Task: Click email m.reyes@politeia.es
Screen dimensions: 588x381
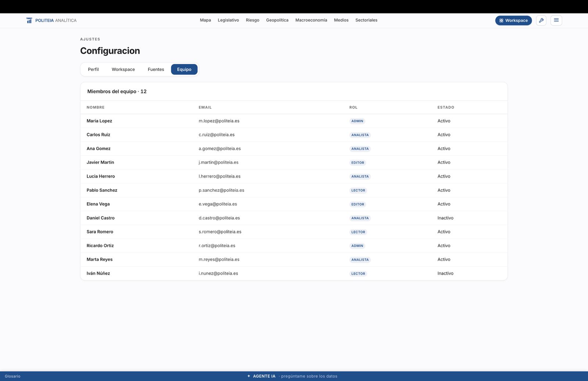Action: click(219, 259)
